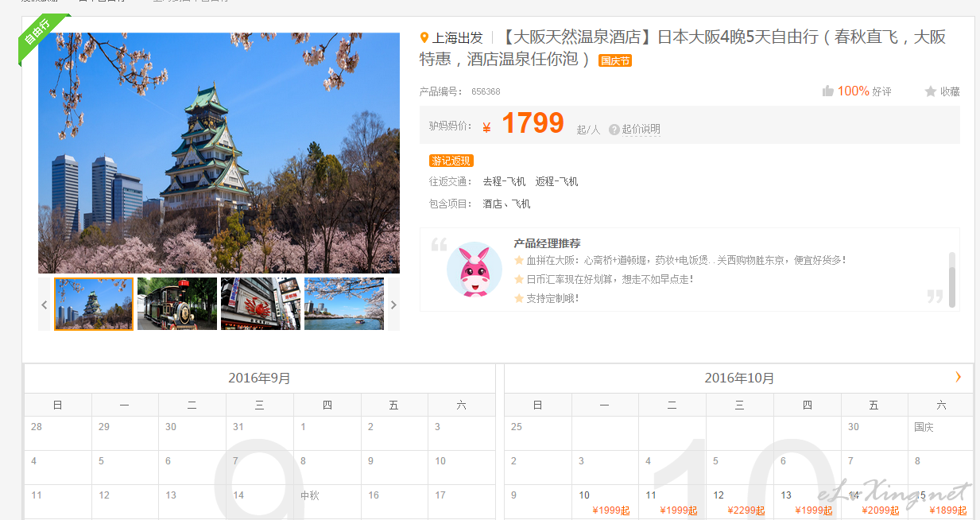Advance the calendar with the orange next-month arrow

tap(958, 377)
